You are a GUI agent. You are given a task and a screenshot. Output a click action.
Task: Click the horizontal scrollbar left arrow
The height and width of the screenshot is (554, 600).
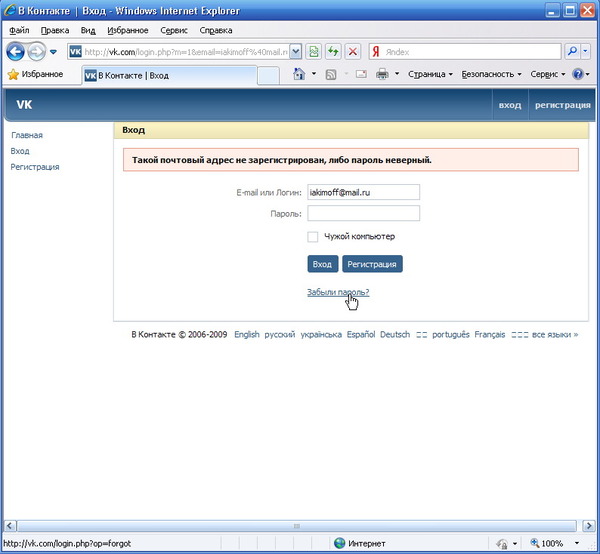coord(10,526)
